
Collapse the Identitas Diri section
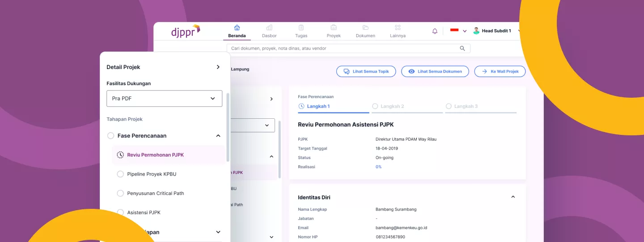click(x=513, y=197)
